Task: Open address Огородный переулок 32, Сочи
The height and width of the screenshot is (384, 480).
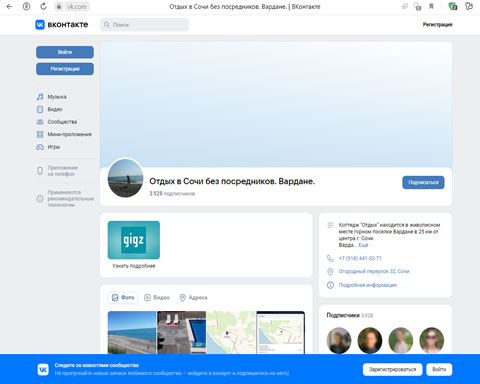Action: click(374, 271)
